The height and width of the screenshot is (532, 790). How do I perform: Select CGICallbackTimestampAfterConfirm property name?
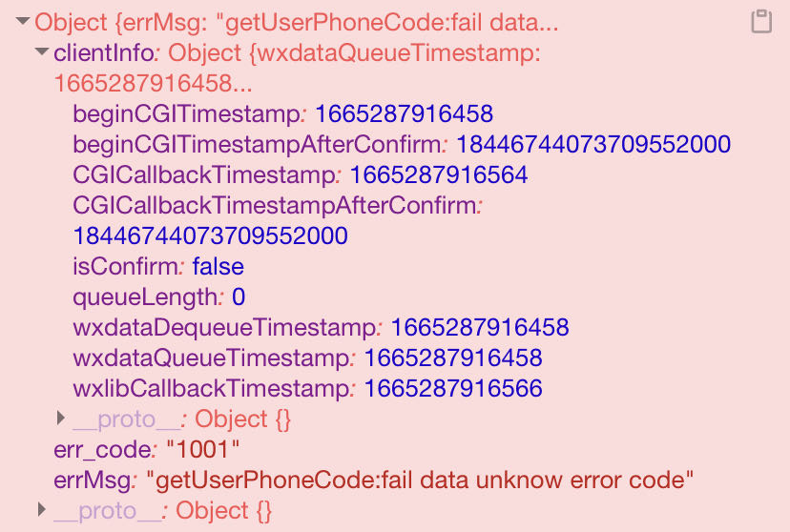[x=275, y=205]
